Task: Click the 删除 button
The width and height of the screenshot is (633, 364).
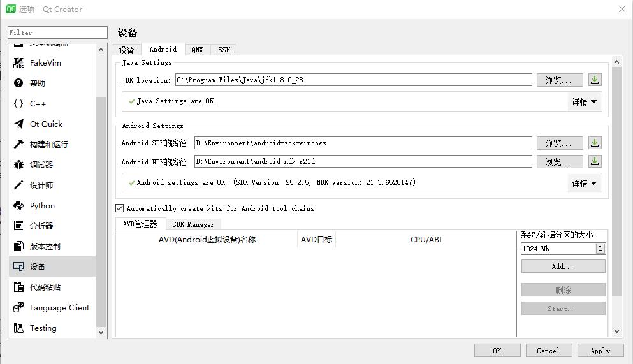Action: tap(563, 290)
